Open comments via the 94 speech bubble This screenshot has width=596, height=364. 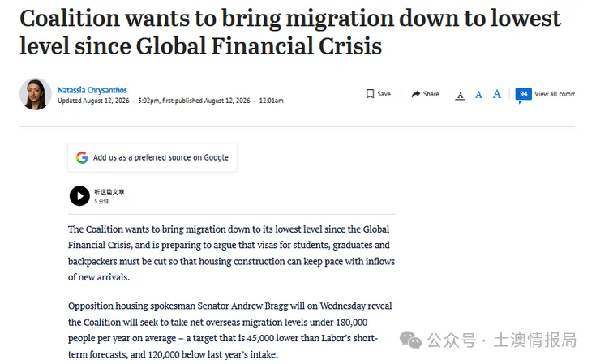pos(523,95)
